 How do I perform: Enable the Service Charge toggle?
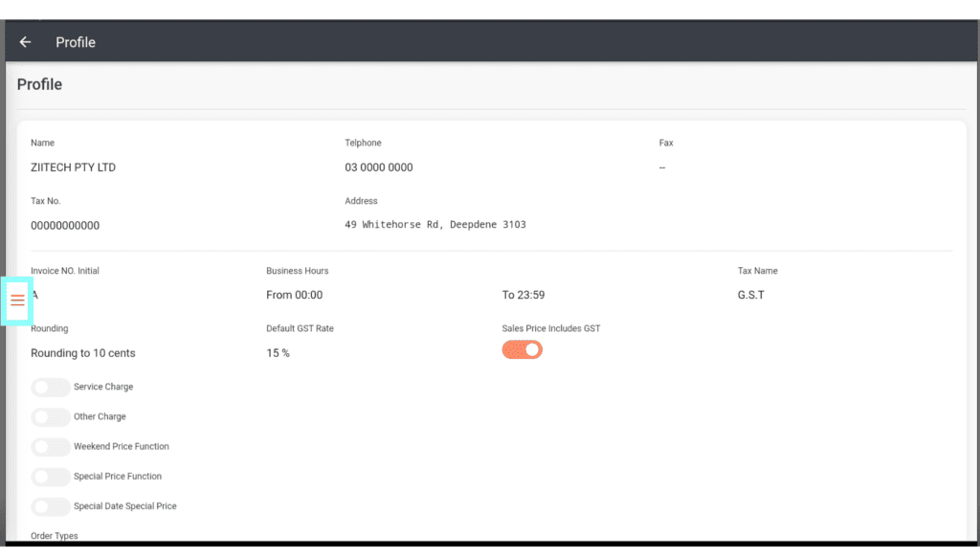tap(50, 388)
